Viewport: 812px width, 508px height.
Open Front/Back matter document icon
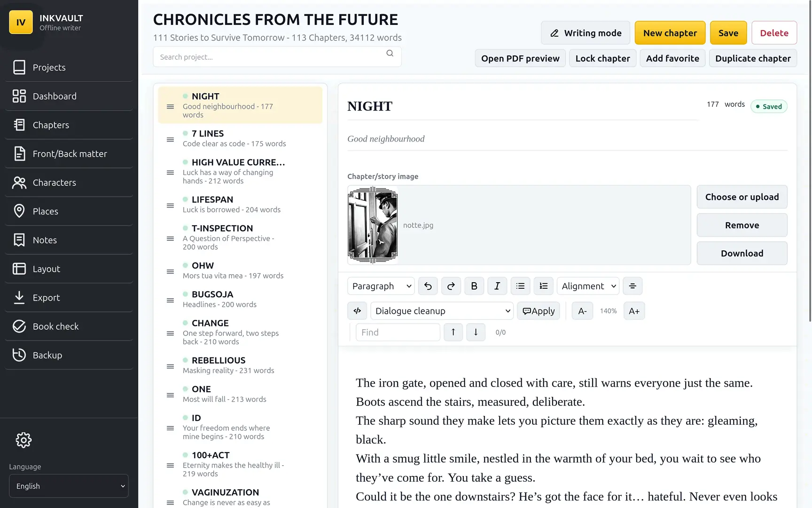click(19, 153)
